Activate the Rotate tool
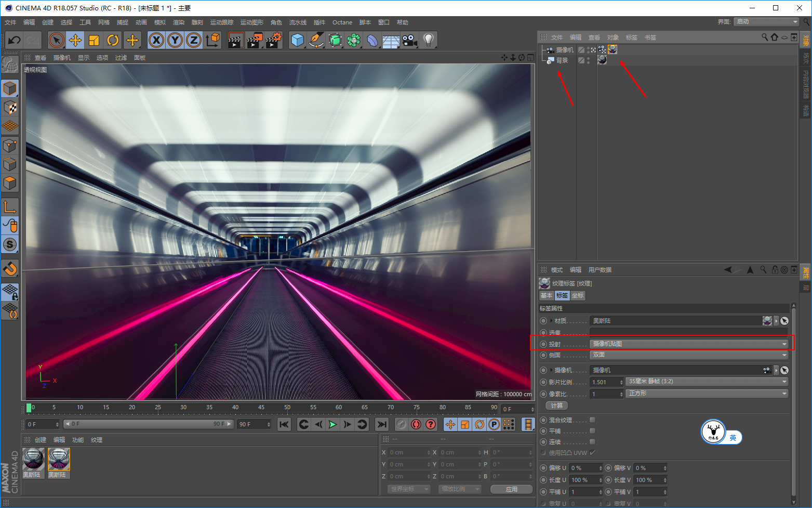Screen dimensions: 812x508 click(x=113, y=40)
